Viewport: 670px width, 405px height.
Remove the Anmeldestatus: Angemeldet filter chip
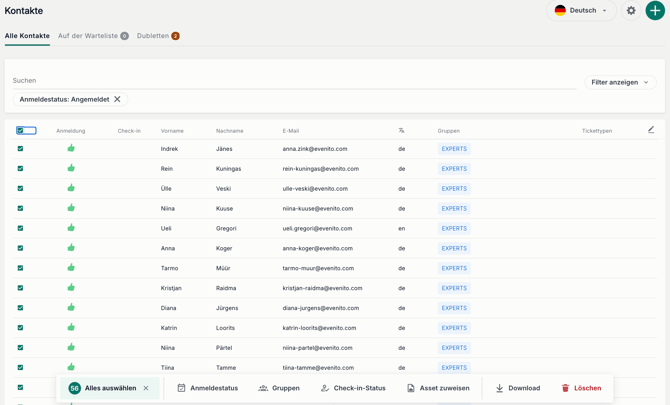117,99
